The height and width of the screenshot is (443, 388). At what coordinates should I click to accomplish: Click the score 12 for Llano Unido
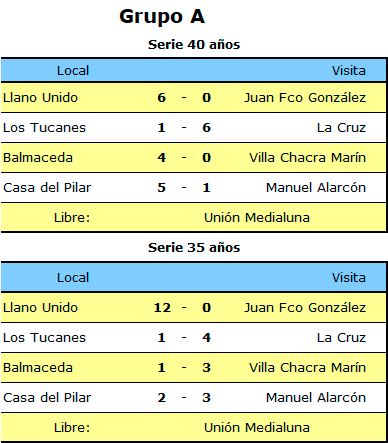[x=162, y=308]
